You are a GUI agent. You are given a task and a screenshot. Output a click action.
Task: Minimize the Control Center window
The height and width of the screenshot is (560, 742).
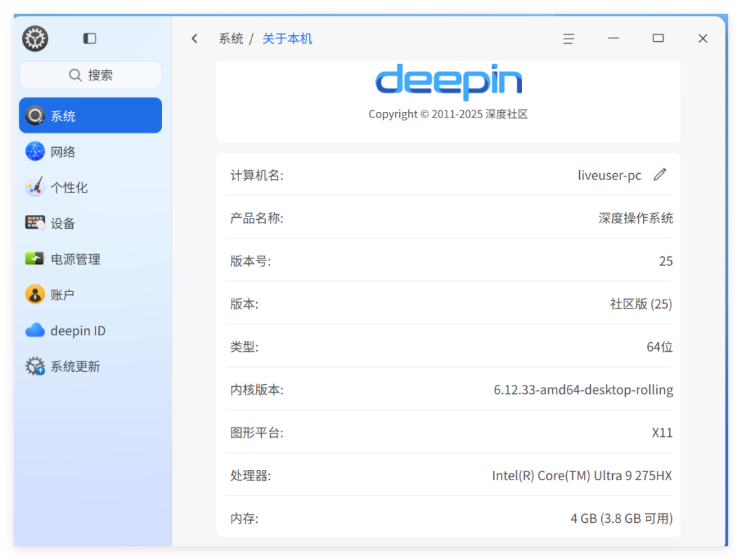(x=614, y=38)
